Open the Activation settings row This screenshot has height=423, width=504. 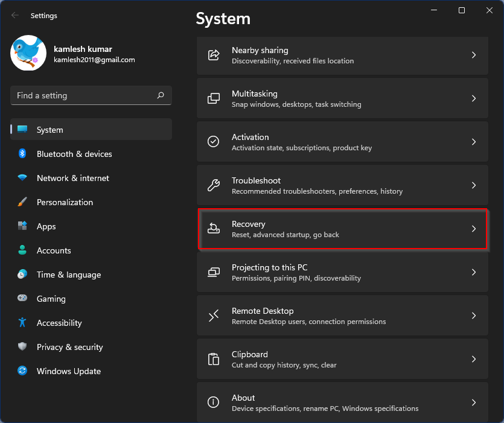point(342,142)
